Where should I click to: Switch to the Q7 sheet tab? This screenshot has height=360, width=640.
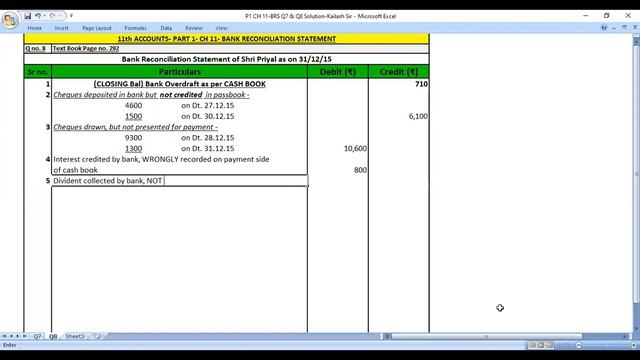37,336
